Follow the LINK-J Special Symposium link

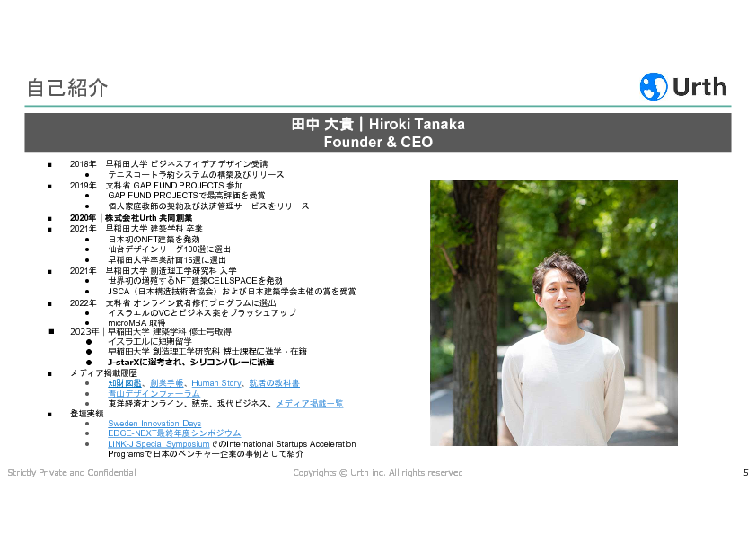coord(159,444)
